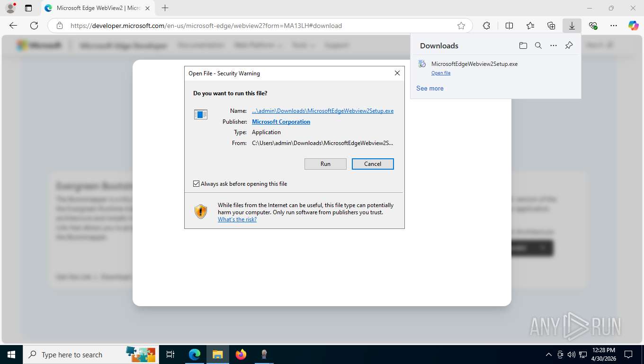Screen dimensions: 644x364
Task: Click MicrosoftEdgeWebview2Setup.exe download entry
Action: [495, 68]
